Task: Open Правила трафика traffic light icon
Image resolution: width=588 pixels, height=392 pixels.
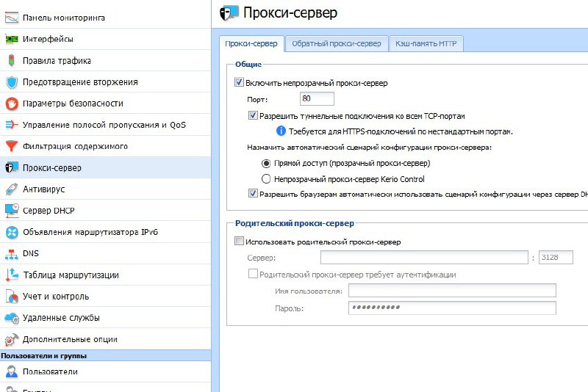Action: (x=12, y=60)
